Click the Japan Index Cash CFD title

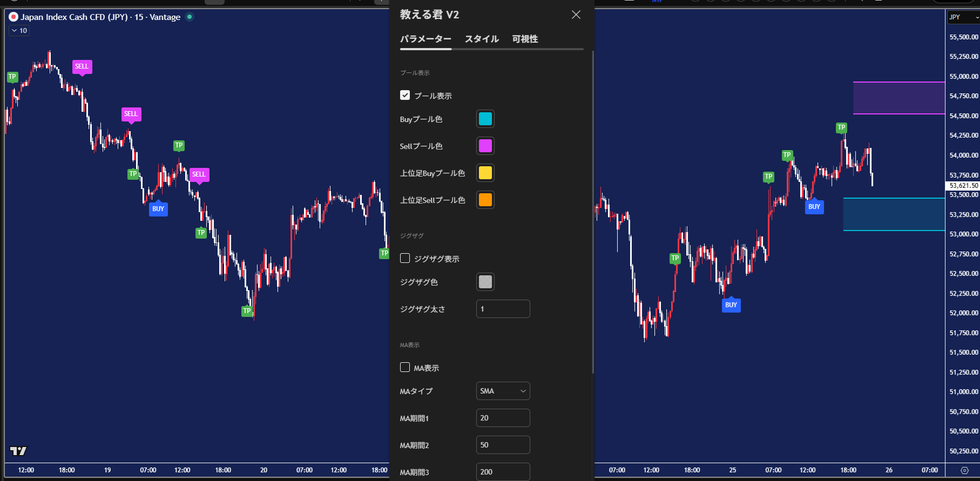tap(100, 17)
